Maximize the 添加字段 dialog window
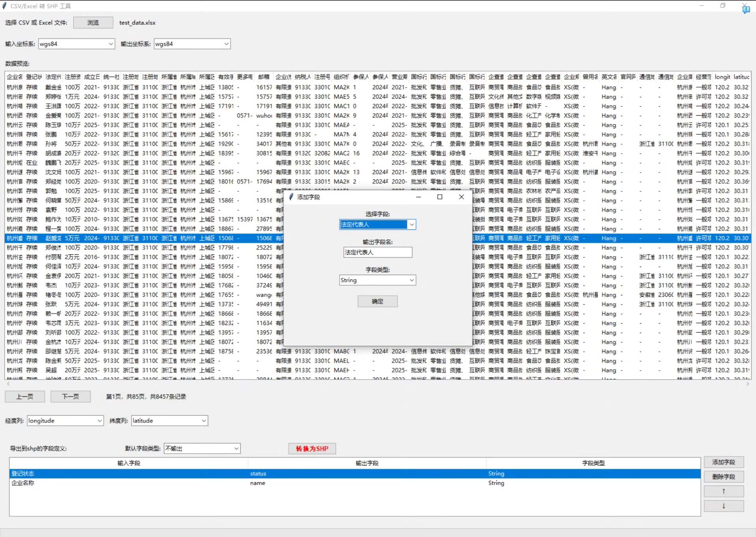The image size is (756, 537). click(440, 197)
